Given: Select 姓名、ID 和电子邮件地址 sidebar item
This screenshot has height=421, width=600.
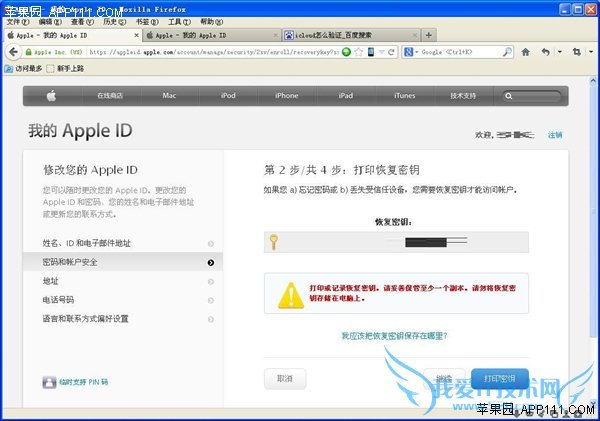Looking at the screenshot, I should pyautogui.click(x=123, y=243).
